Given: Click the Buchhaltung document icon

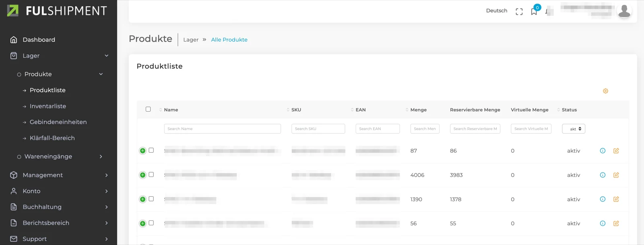Looking at the screenshot, I should pyautogui.click(x=14, y=207).
